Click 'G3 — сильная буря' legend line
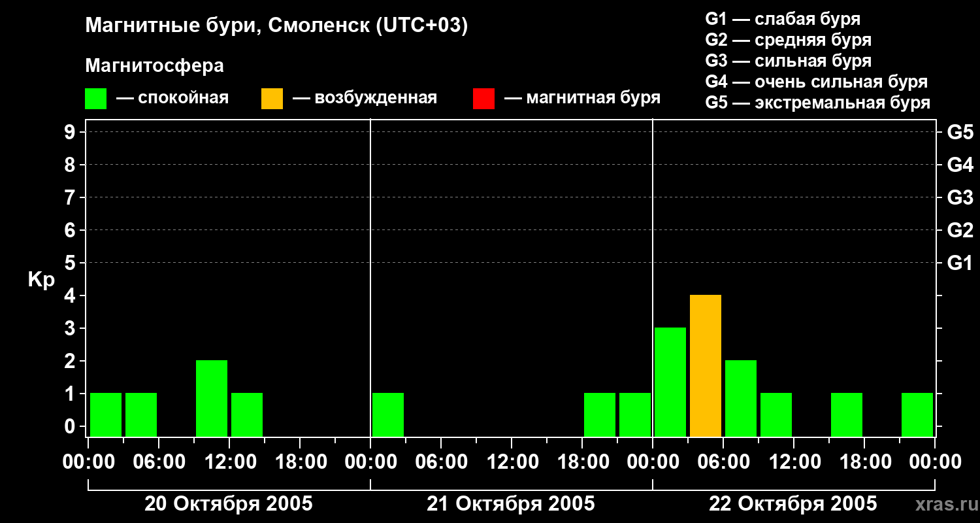This screenshot has height=523, width=980. tap(789, 61)
